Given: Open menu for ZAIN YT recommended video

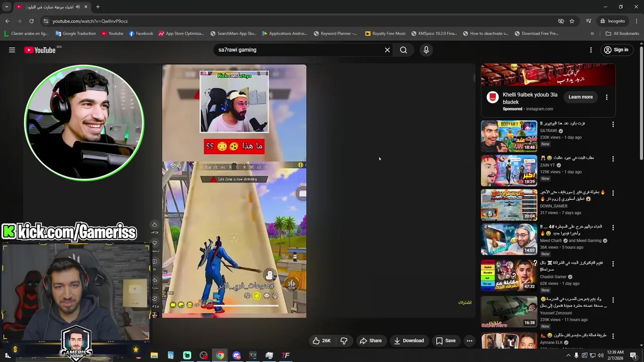Looking at the screenshot, I should click(x=613, y=159).
